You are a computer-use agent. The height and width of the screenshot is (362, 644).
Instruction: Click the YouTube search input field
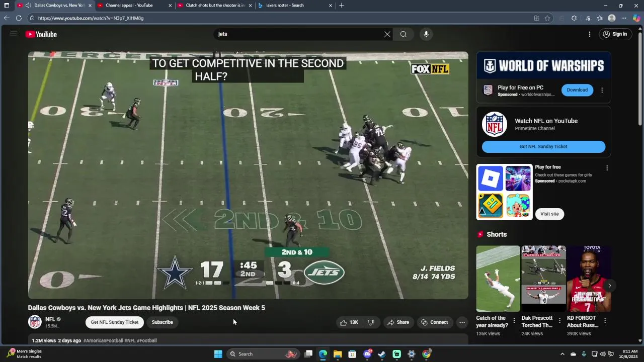click(299, 34)
